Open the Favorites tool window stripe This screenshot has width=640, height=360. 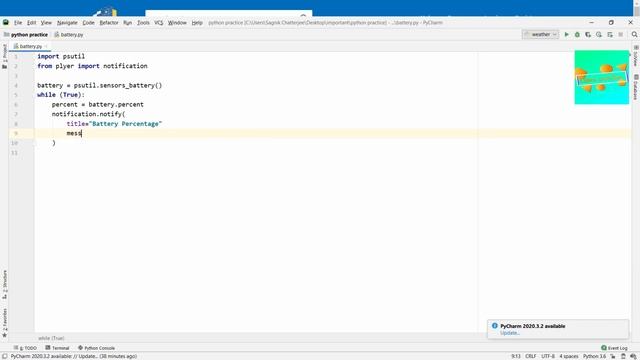4,322
